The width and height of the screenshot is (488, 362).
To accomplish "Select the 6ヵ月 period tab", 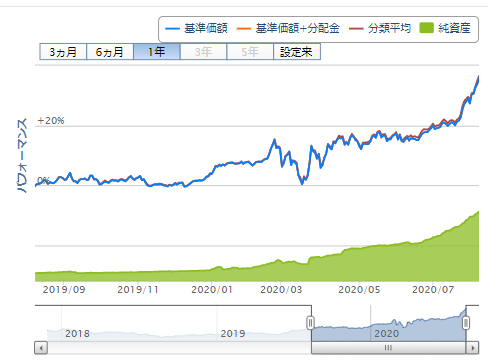I will [x=110, y=52].
